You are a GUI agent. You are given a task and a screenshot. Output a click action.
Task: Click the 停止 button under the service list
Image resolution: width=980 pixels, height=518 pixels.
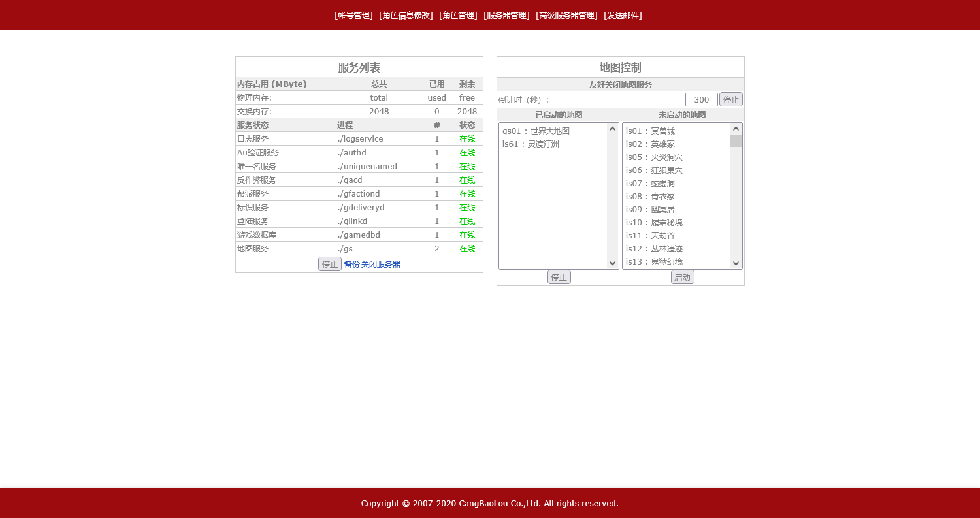pos(329,264)
